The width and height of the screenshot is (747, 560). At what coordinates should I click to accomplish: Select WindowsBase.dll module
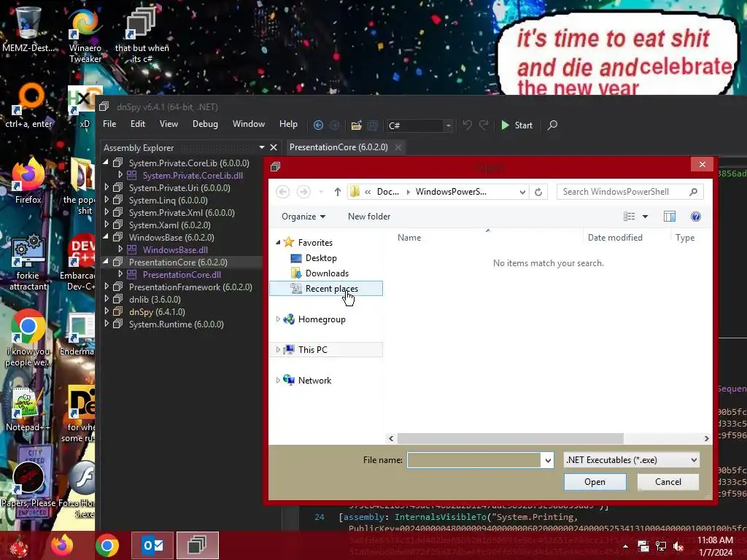pos(175,249)
